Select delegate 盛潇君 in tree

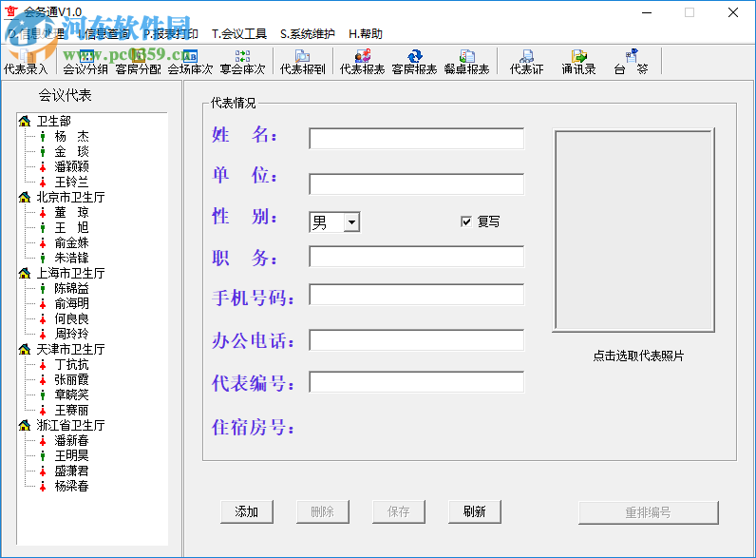[x=71, y=471]
